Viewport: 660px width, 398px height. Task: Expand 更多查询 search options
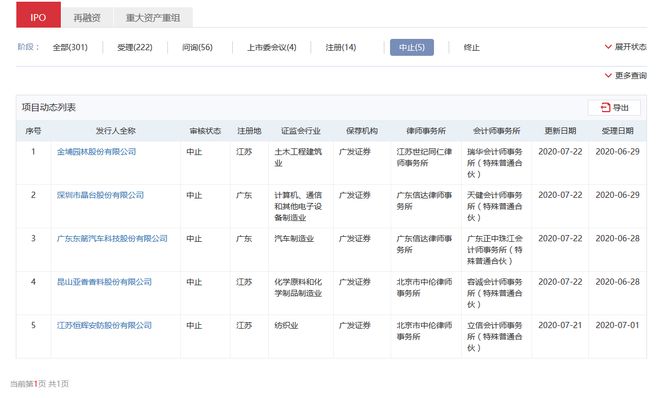(x=625, y=75)
